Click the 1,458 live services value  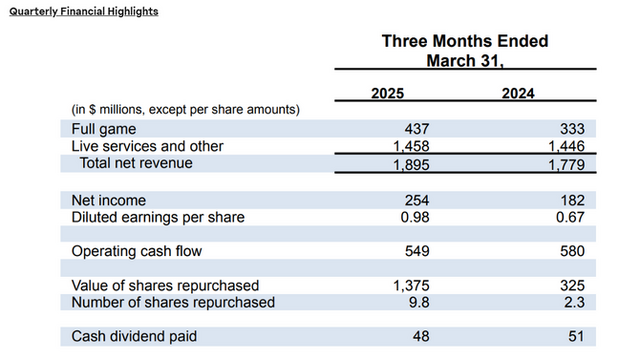click(411, 146)
